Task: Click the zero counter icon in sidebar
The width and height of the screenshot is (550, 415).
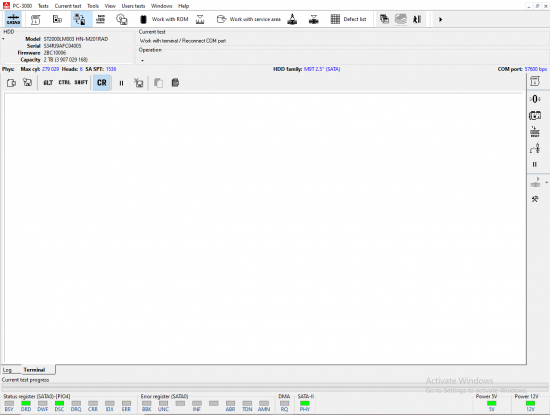Action: [535, 99]
